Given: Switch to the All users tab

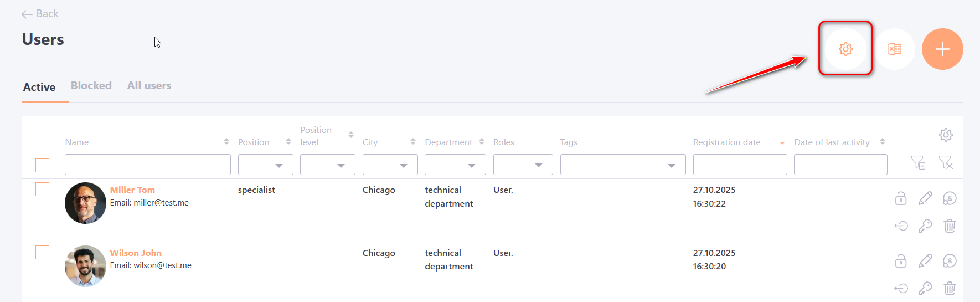Looking at the screenshot, I should (149, 86).
